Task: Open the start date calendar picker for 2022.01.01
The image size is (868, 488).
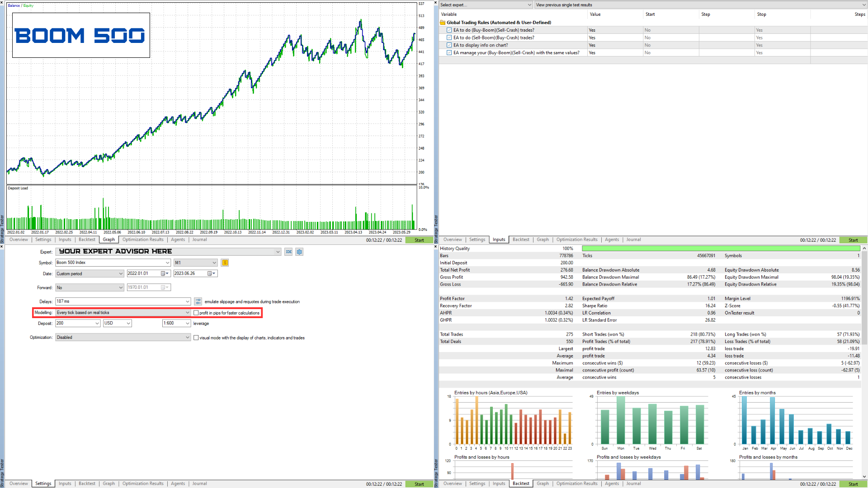Action: [165, 273]
